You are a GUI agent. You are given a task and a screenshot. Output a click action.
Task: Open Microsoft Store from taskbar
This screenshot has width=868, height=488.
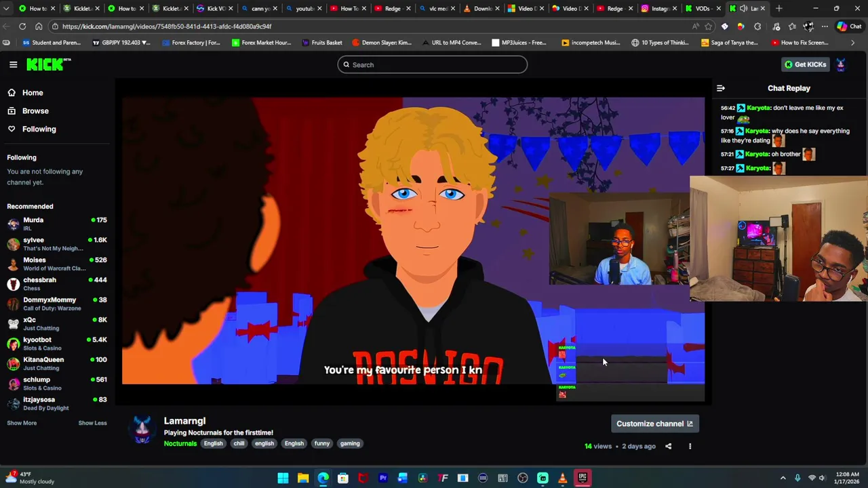[x=343, y=479]
